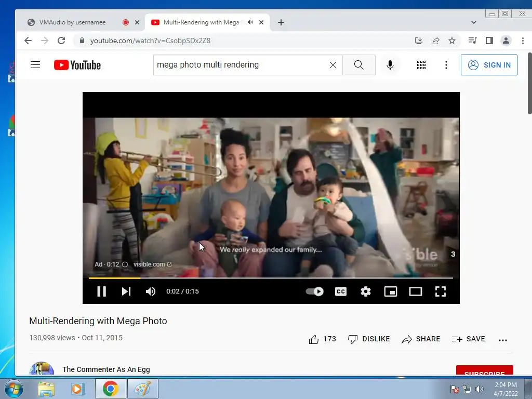Seek along the video progress bar
The height and width of the screenshot is (399, 532).
coord(271,278)
